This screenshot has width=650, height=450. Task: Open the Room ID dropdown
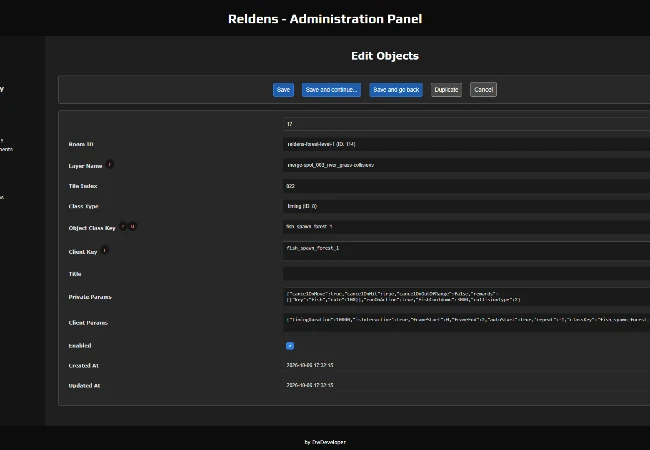tap(466, 144)
